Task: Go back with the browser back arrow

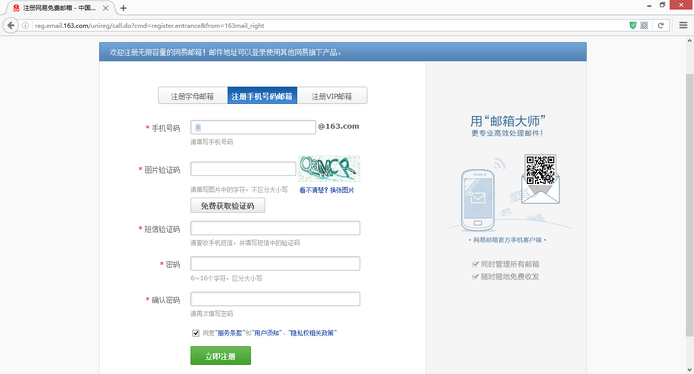Action: (11, 26)
